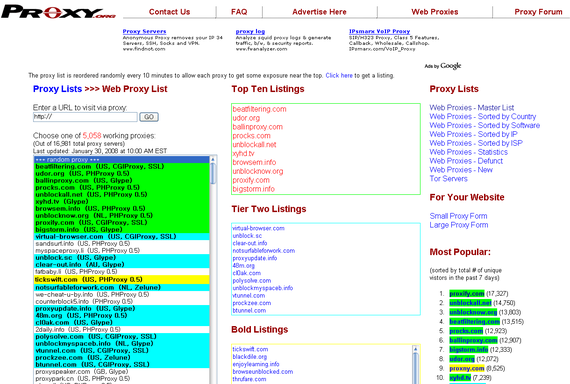Open notsurfableforwork.com in Tier Two Listings
Viewport: 570px width, 384px height.
pyautogui.click(x=264, y=251)
